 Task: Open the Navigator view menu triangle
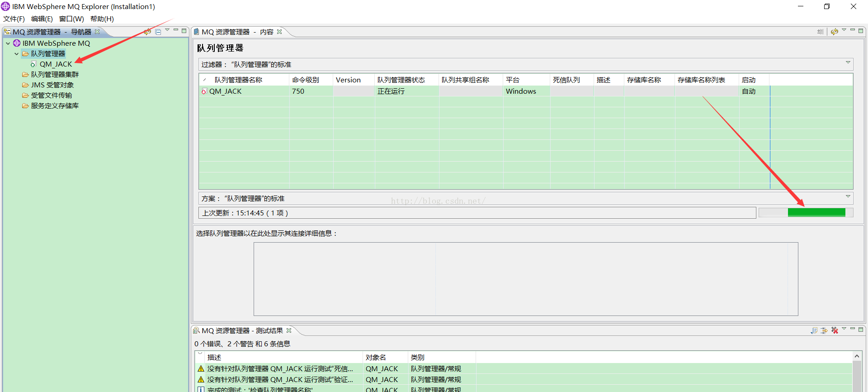point(167,30)
